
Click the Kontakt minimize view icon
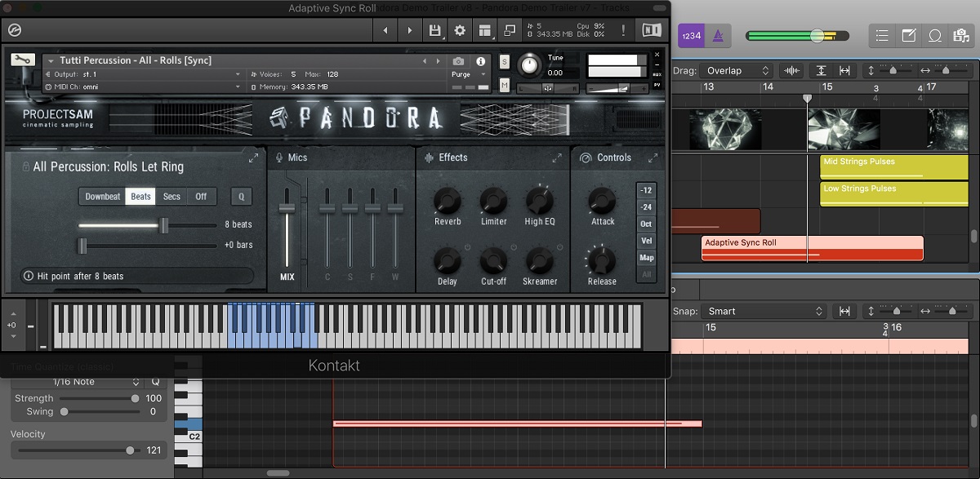click(510, 31)
